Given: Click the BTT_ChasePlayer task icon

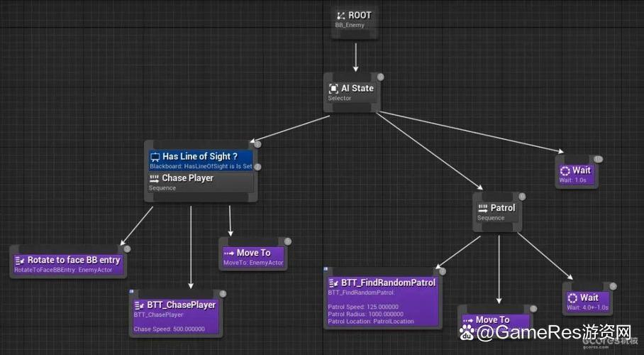Looking at the screenshot, I should pyautogui.click(x=140, y=305).
